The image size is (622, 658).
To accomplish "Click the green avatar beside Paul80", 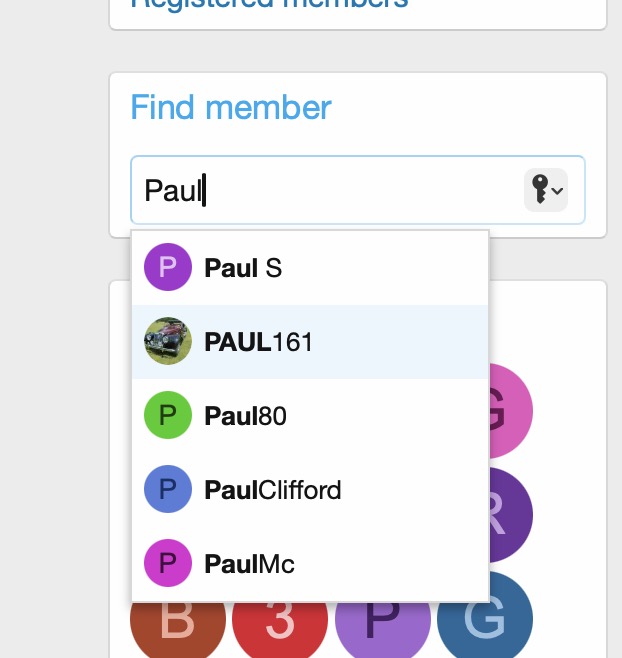I will pyautogui.click(x=168, y=416).
